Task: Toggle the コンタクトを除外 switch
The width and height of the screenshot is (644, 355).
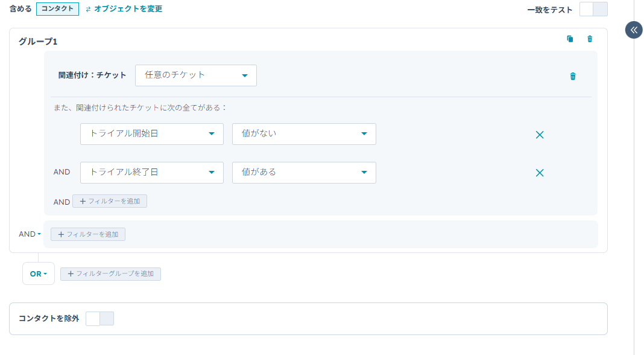Action: point(100,318)
